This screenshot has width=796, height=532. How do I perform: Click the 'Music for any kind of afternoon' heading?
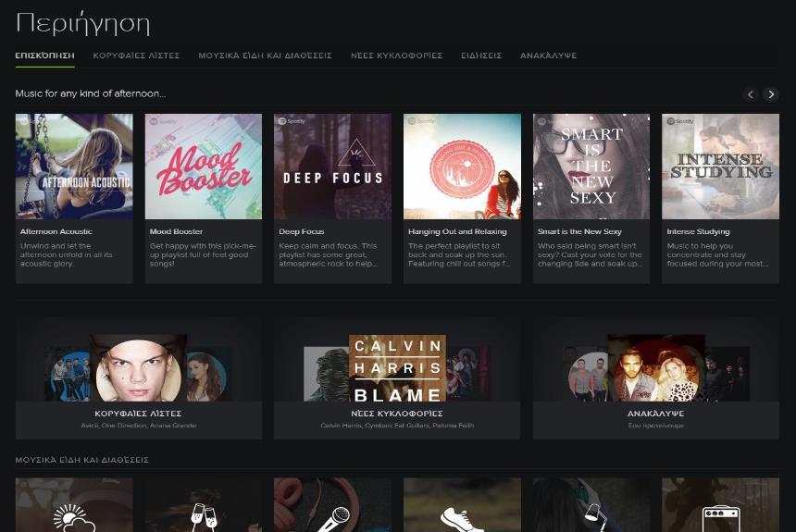[91, 93]
